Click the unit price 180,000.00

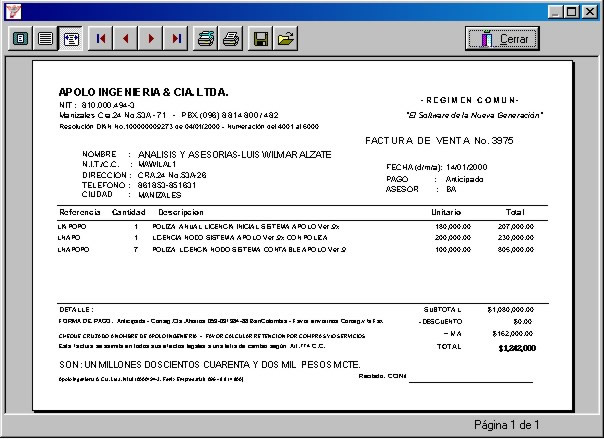[453, 227]
